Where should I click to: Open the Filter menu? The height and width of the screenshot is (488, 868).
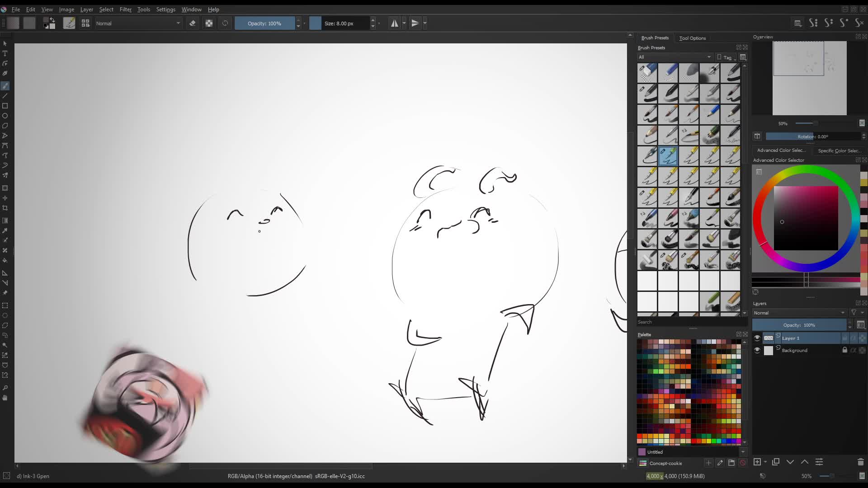125,9
